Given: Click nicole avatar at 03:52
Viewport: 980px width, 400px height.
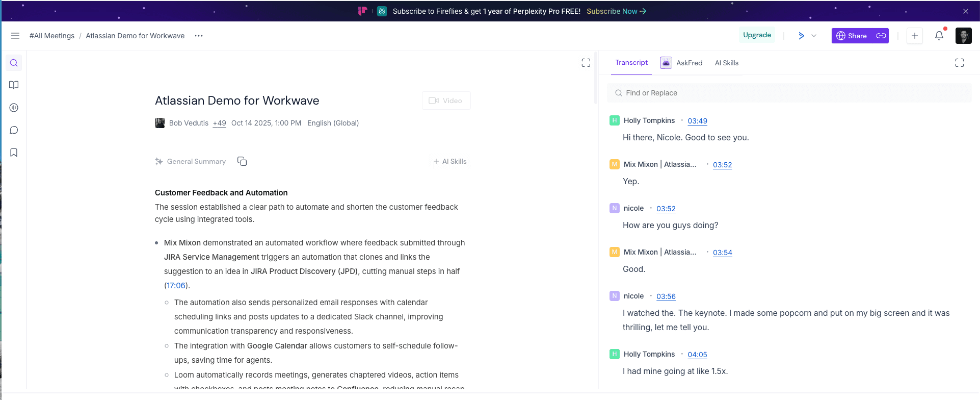Looking at the screenshot, I should [615, 208].
